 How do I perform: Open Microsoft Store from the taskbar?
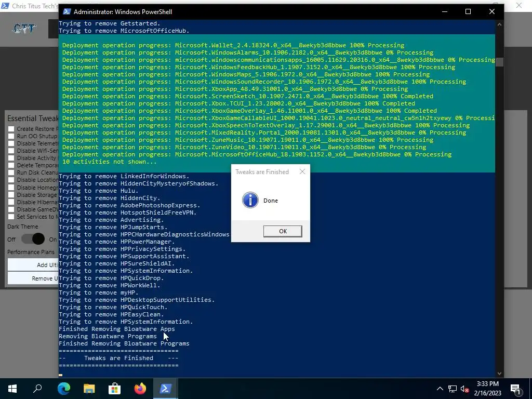[114, 389]
